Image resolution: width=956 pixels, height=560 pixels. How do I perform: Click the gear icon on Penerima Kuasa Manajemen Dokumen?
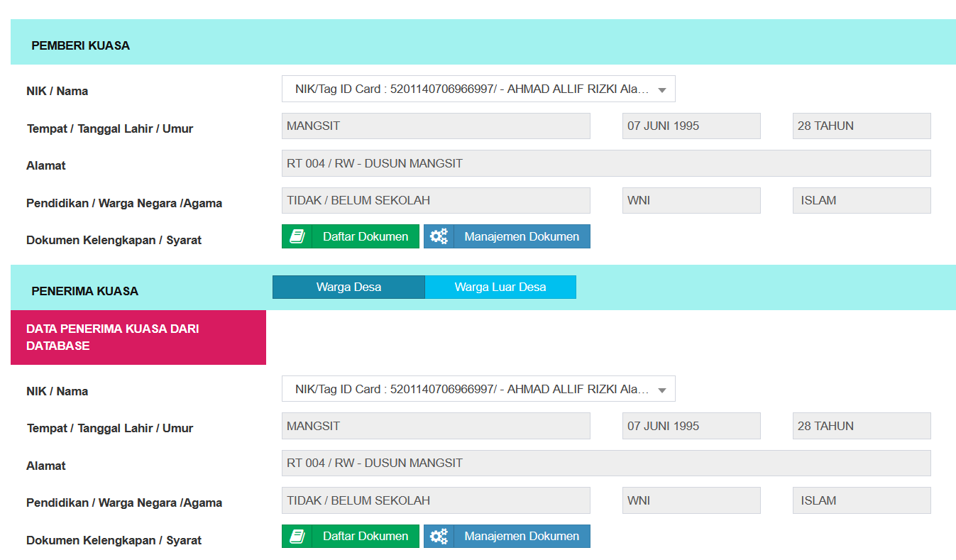(x=439, y=536)
